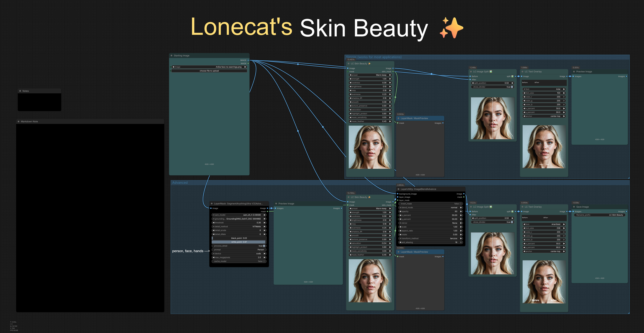
Task: Increase strength with right arrow in Simple group
Action: (390, 79)
